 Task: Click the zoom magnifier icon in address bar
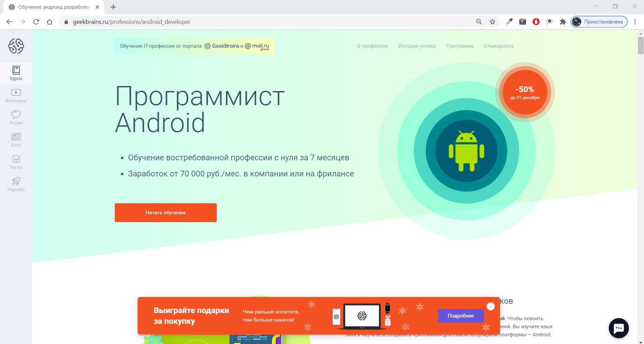tap(479, 22)
